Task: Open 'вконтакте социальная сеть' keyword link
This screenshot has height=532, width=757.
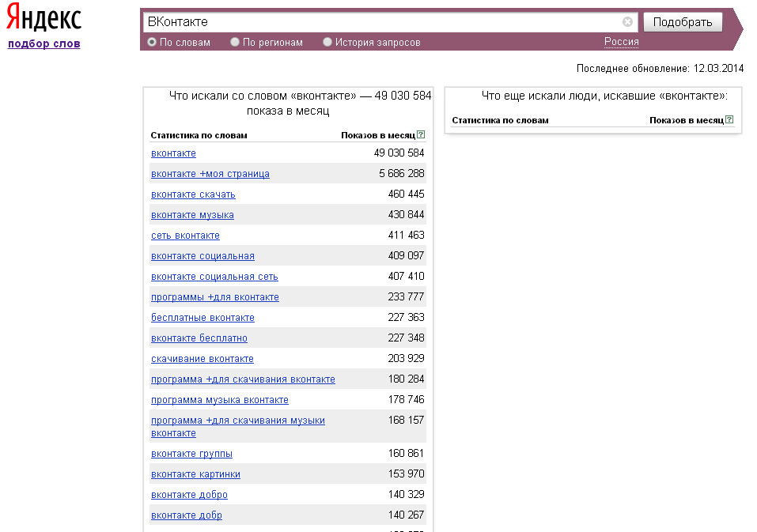Action: coord(214,277)
